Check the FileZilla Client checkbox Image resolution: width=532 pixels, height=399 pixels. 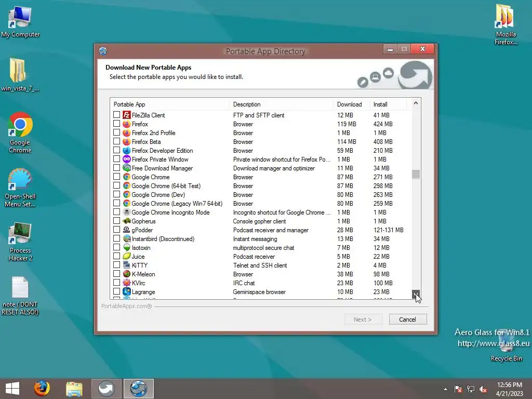pyautogui.click(x=117, y=115)
